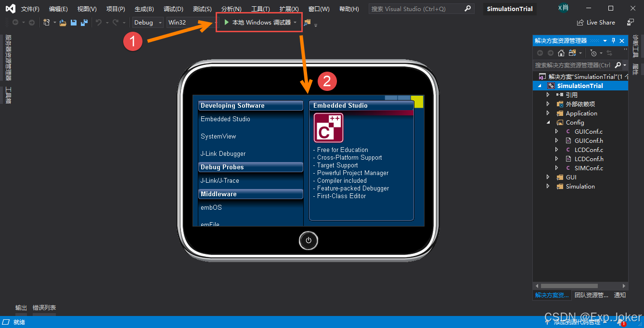Expand the Simulation folder arrow
The height and width of the screenshot is (328, 644).
click(548, 187)
